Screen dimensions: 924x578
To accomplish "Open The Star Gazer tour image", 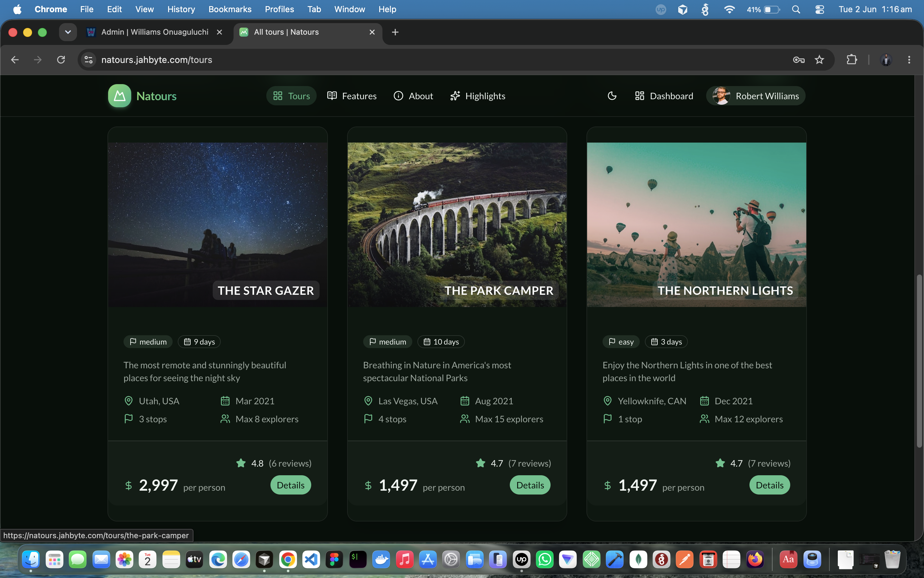I will (x=218, y=224).
